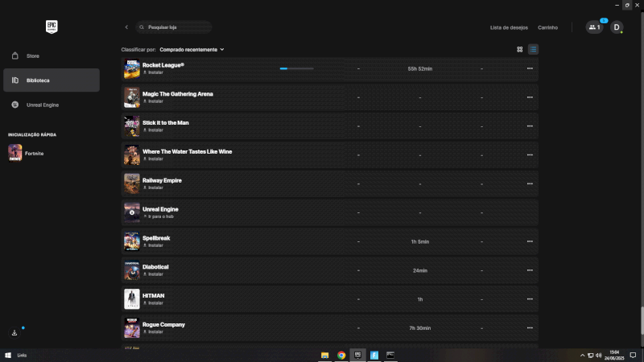The image size is (644, 362).
Task: Open more options menu for HITMAN
Action: (x=529, y=299)
